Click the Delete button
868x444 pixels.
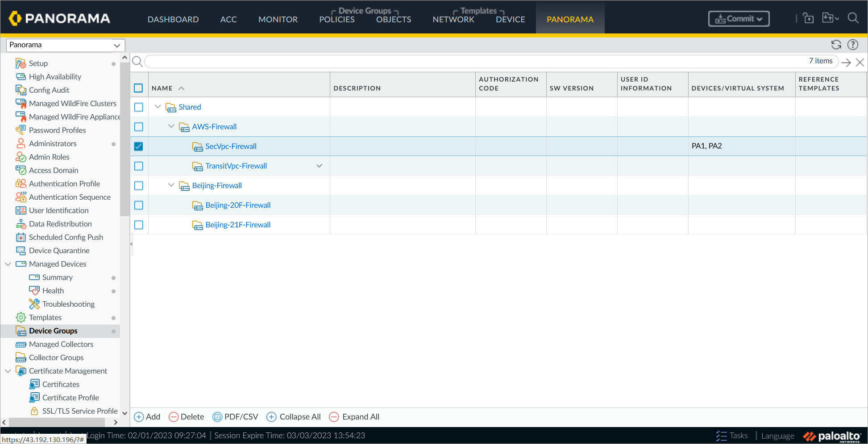187,417
